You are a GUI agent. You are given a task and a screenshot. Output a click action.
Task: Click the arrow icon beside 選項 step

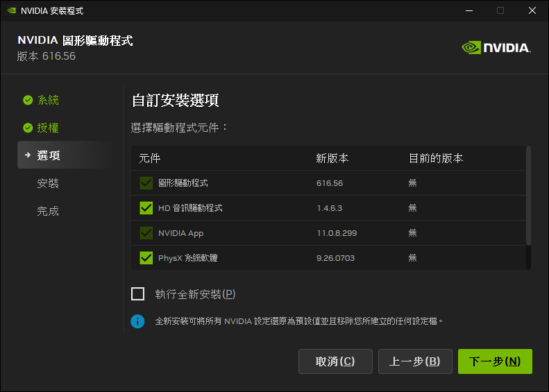click(28, 155)
